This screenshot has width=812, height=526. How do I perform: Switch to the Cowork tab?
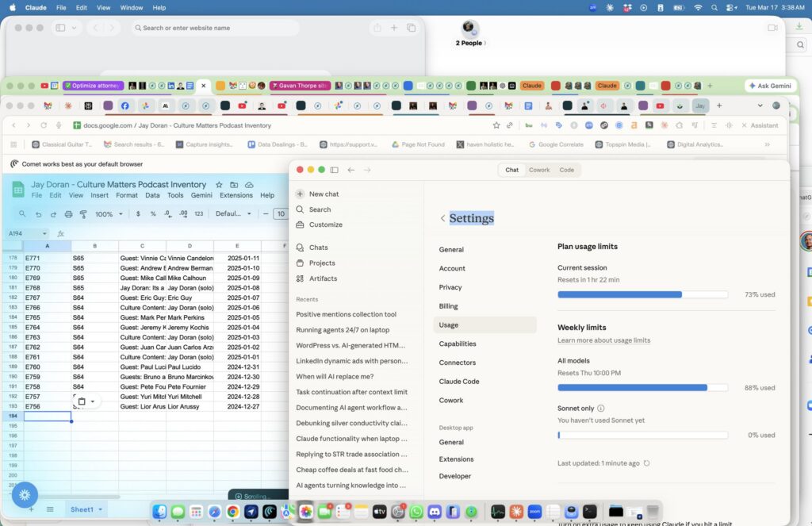click(x=539, y=170)
